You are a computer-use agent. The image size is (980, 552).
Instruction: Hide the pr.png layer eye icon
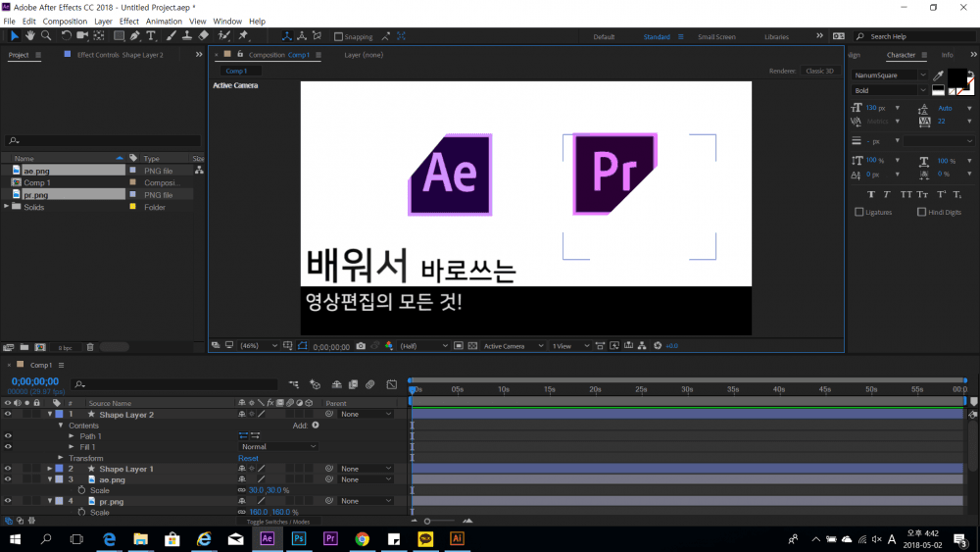[8, 501]
